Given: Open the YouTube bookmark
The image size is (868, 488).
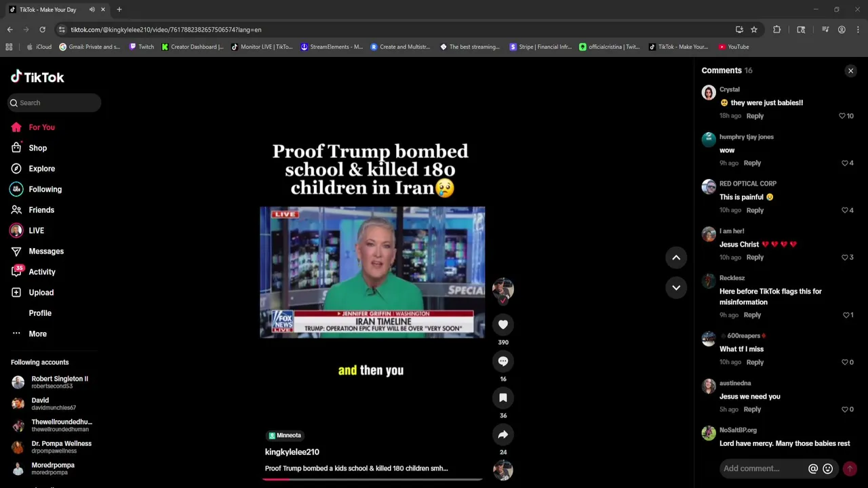Looking at the screenshot, I should click(734, 47).
